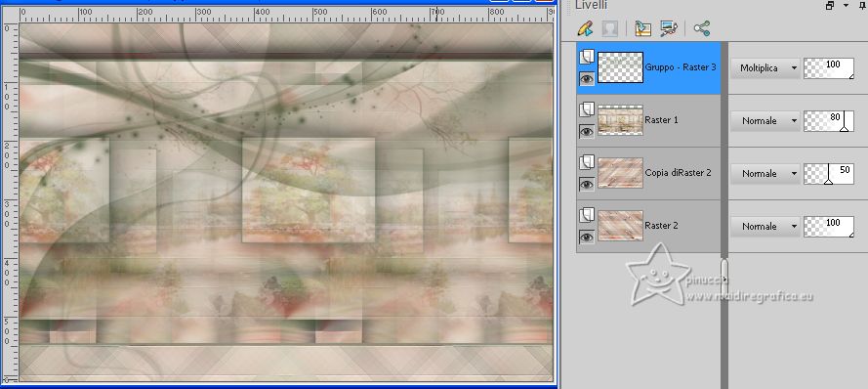The height and width of the screenshot is (389, 868).
Task: Open blend mode dropdown for Raster 1
Action: (765, 121)
